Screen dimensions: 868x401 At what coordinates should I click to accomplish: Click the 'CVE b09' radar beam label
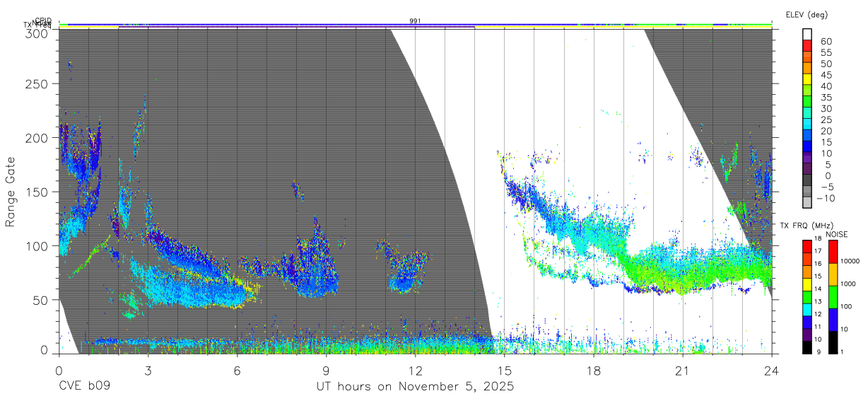[84, 386]
